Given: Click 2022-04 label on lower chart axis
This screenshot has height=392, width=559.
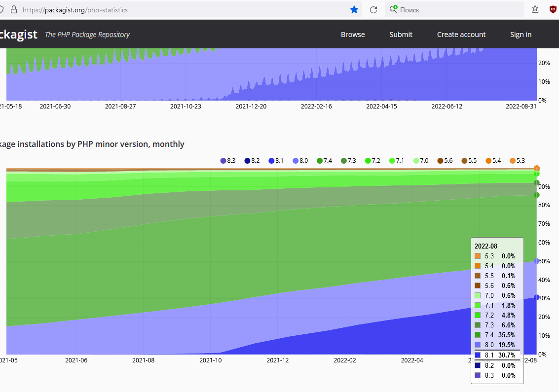Looking at the screenshot, I should (x=412, y=360).
